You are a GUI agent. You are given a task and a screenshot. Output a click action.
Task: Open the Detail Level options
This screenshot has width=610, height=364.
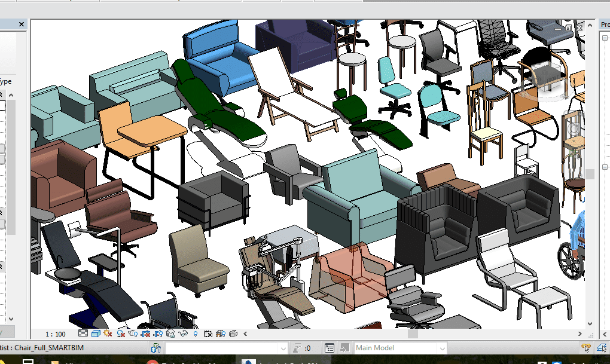point(83,334)
